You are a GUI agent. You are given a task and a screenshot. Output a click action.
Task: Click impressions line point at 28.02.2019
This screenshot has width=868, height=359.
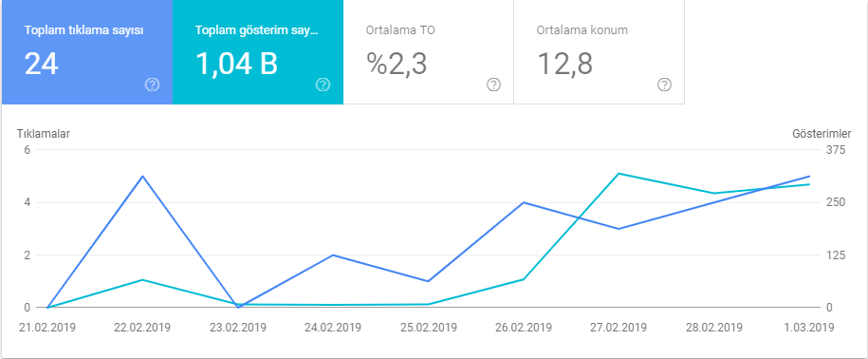coord(713,194)
